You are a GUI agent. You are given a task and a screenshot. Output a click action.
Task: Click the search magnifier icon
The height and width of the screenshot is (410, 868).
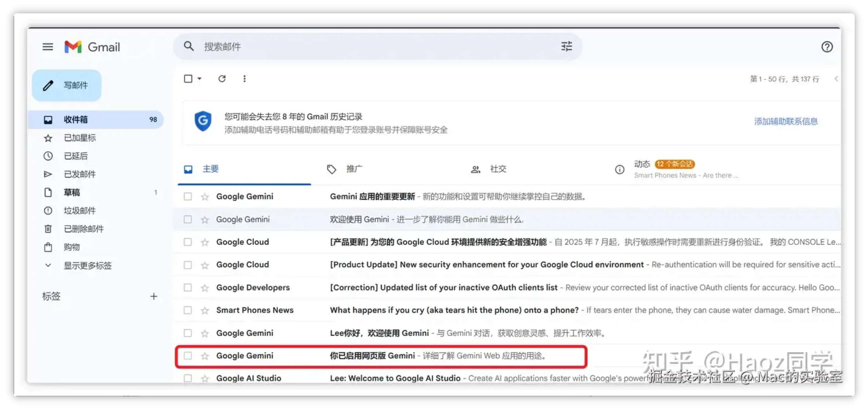[x=189, y=46]
